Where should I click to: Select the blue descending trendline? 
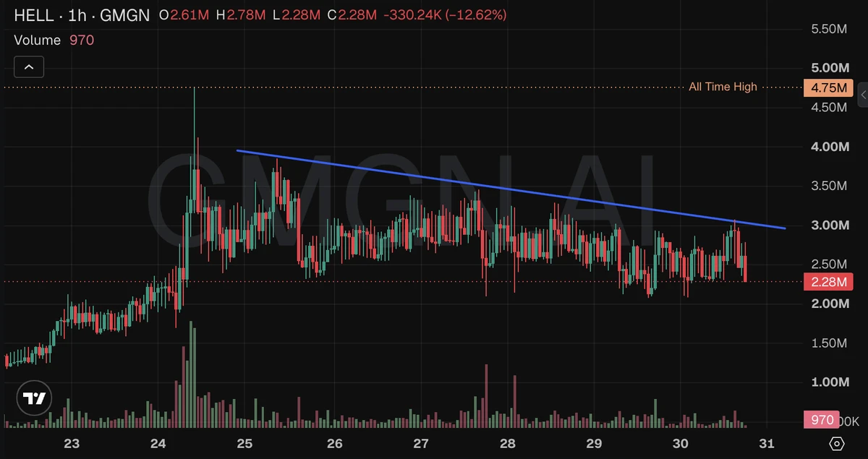[511, 189]
